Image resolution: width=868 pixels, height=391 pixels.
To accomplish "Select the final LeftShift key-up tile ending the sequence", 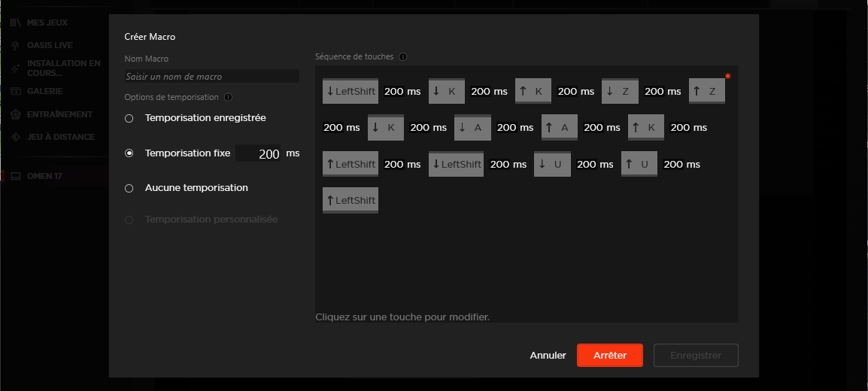I will pos(351,200).
